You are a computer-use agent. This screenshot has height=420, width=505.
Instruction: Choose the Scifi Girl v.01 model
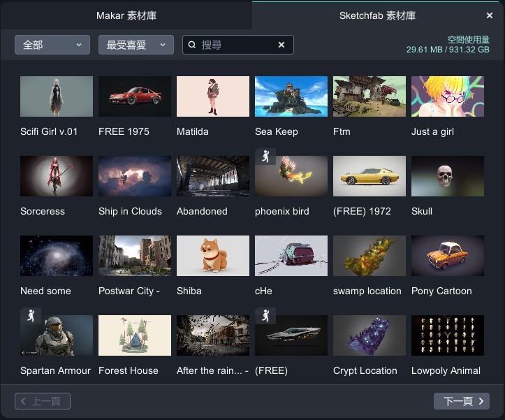coord(57,96)
